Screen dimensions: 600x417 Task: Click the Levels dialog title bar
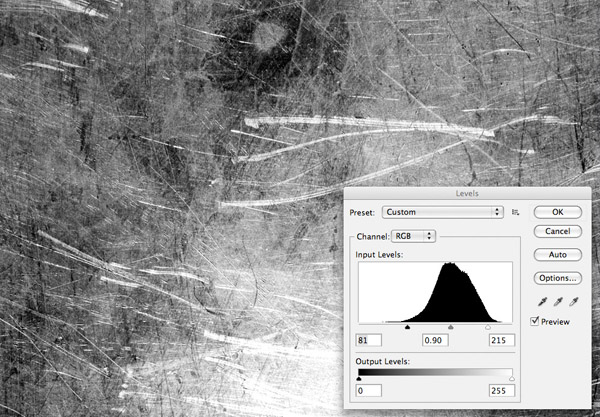tap(467, 193)
